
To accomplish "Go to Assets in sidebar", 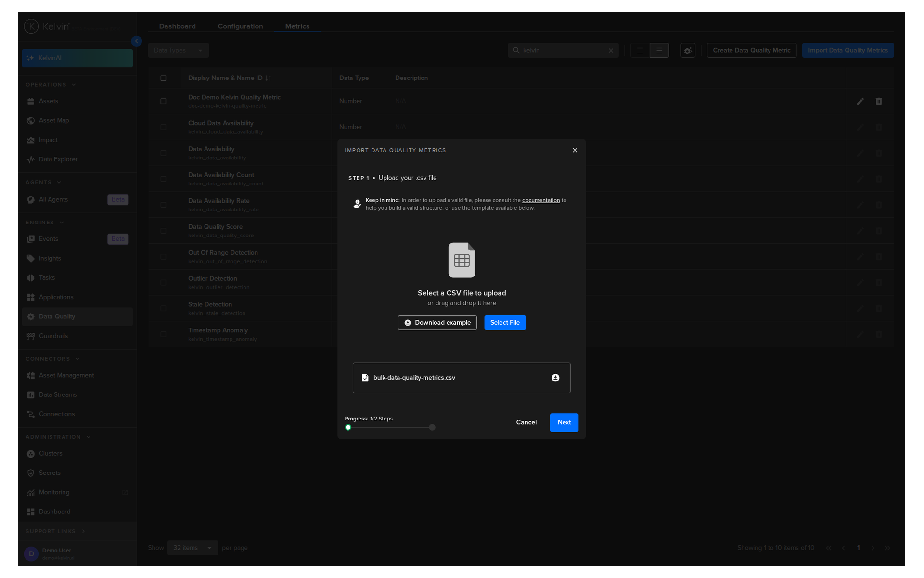I will 77,101.
